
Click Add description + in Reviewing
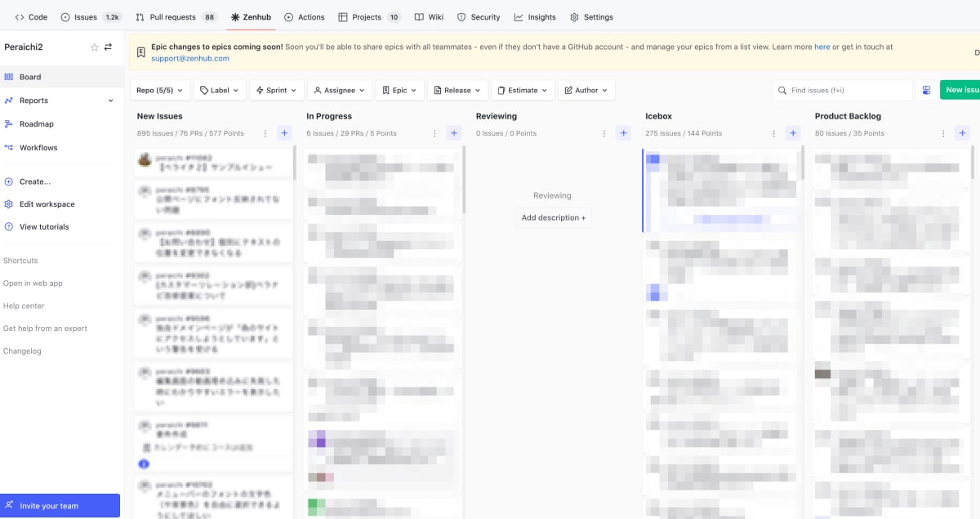[x=553, y=218]
